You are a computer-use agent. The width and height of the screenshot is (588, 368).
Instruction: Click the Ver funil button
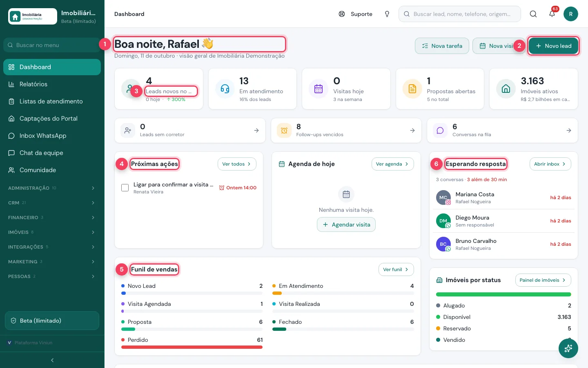396,269
